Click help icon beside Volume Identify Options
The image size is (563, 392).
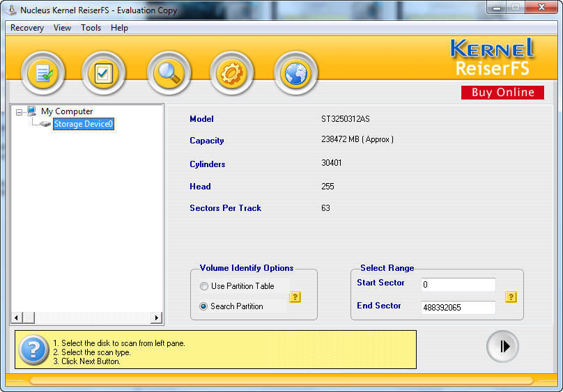295,297
